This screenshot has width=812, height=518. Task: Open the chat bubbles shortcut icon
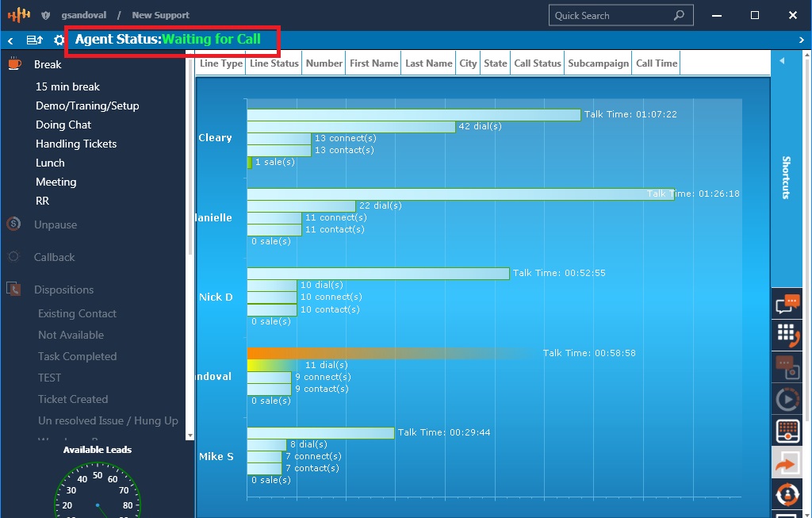(787, 304)
